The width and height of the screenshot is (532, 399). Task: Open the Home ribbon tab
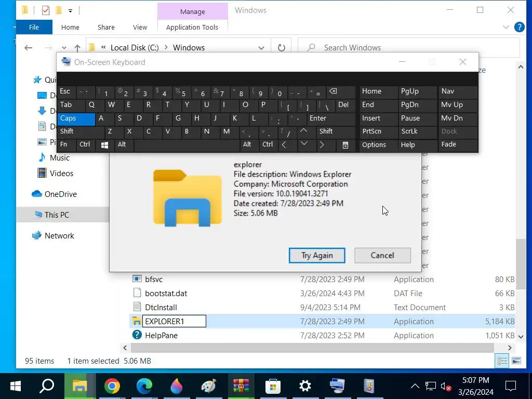[x=70, y=27]
